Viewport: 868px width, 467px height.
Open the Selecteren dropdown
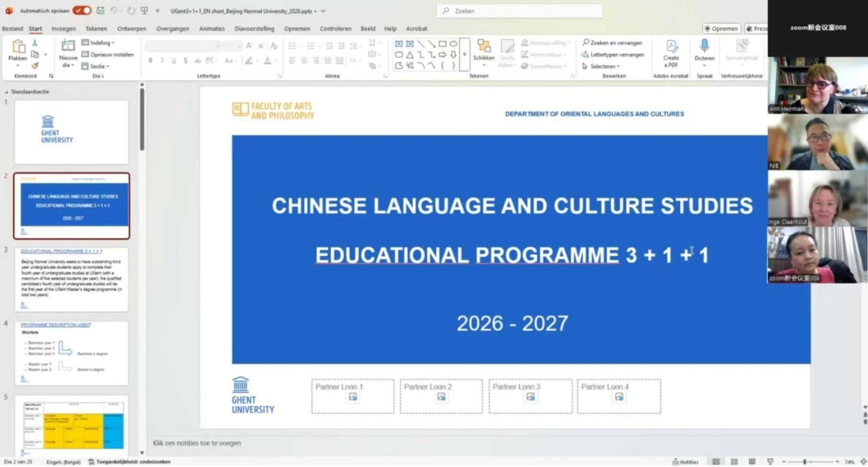pyautogui.click(x=602, y=66)
